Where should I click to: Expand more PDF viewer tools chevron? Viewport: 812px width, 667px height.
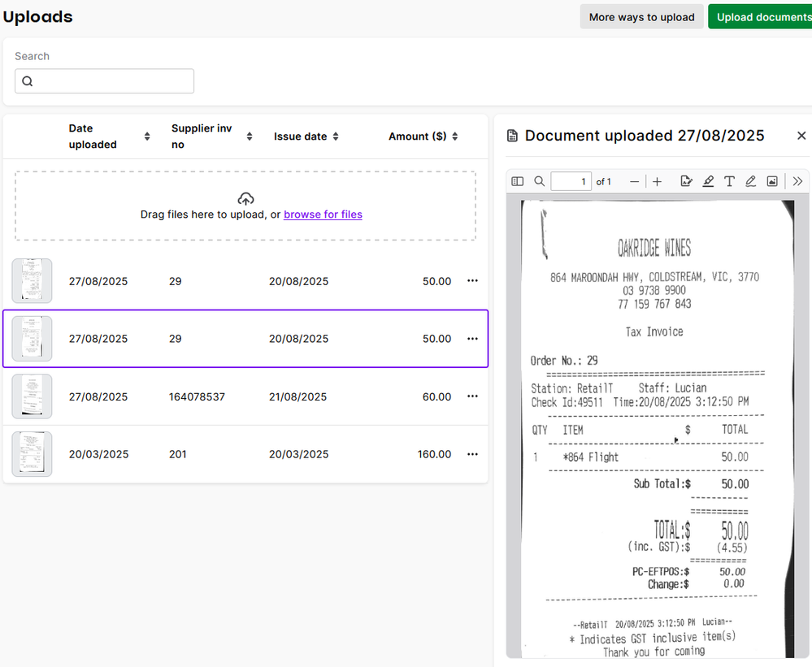797,181
